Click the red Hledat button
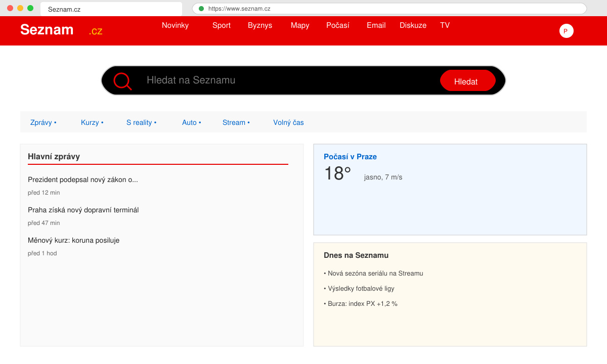 (x=468, y=81)
